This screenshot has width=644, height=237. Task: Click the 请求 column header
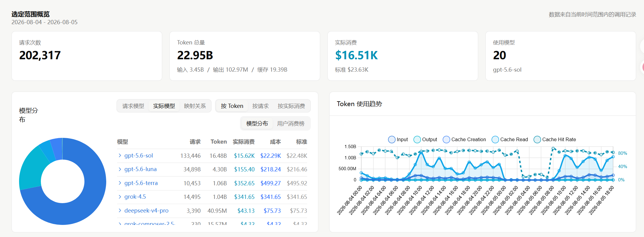coord(195,142)
